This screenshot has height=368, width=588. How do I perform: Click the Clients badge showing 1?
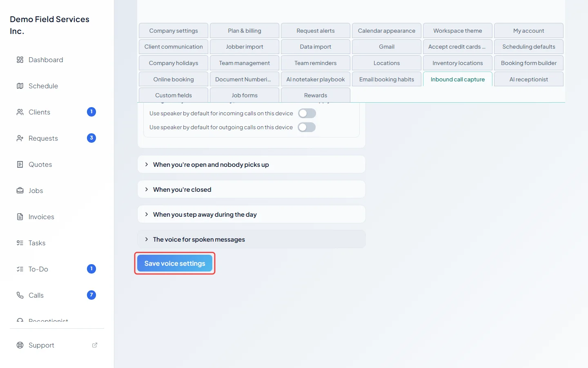point(91,112)
